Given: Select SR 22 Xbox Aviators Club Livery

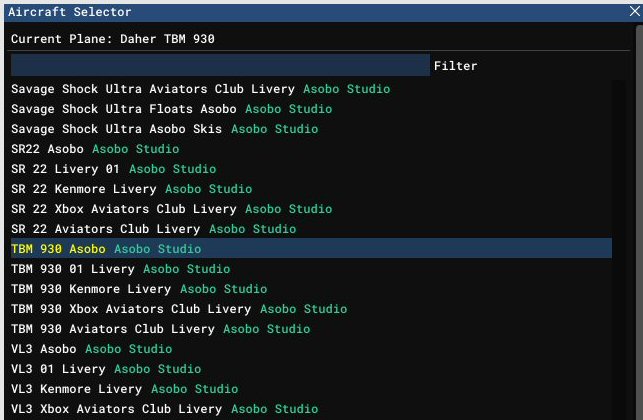Looking at the screenshot, I should [x=311, y=209].
